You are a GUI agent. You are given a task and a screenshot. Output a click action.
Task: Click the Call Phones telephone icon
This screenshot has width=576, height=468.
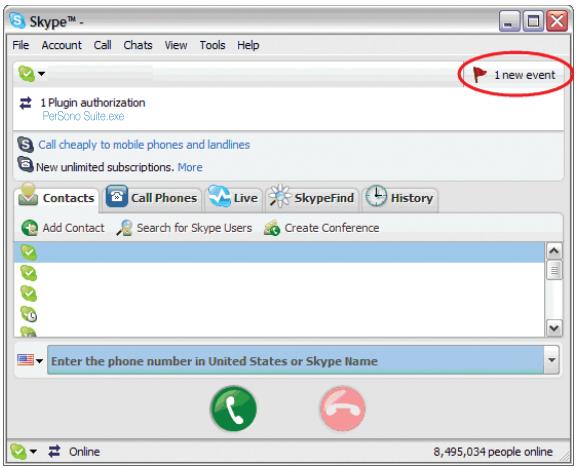coord(116,197)
